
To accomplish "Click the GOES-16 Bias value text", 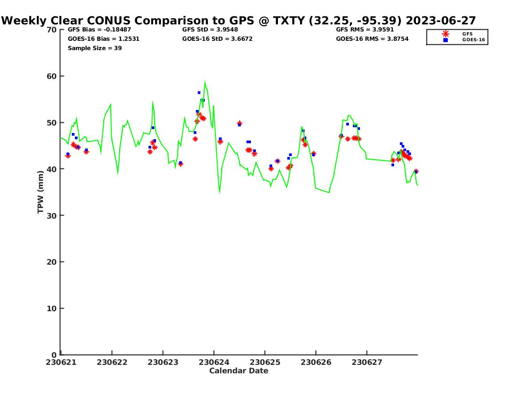I will [x=103, y=39].
